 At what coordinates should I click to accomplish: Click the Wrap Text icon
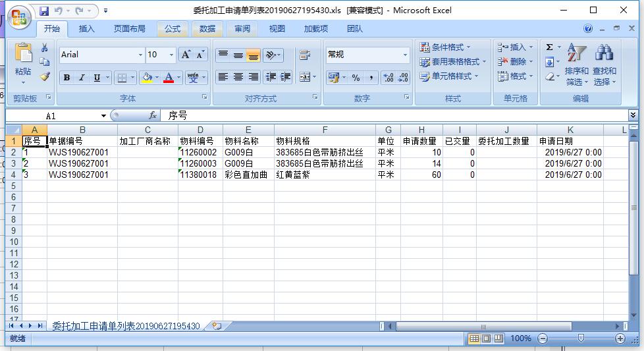[x=304, y=55]
